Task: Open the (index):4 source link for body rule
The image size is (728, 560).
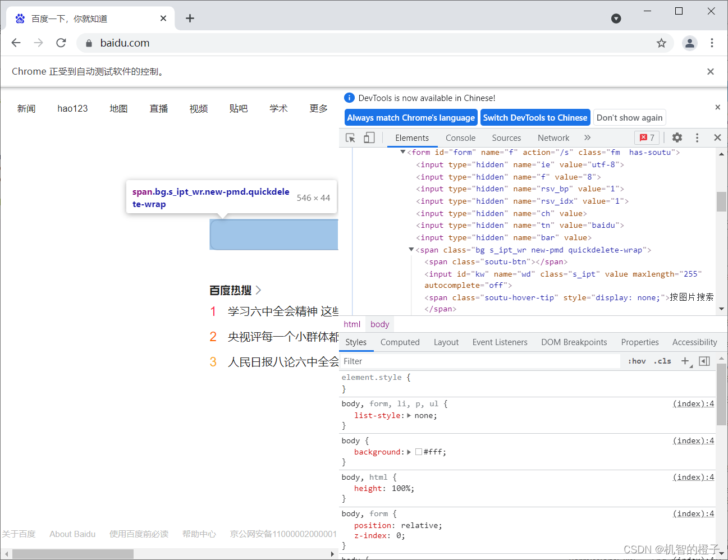Action: pyautogui.click(x=693, y=440)
